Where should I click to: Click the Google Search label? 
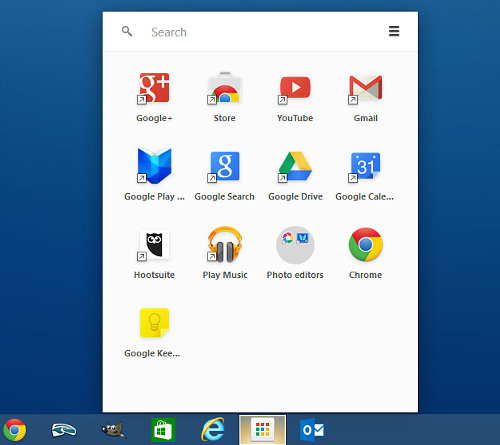[224, 197]
